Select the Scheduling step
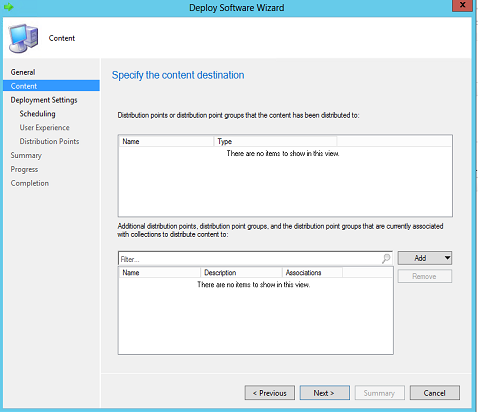This screenshot has width=478, height=412. (37, 114)
